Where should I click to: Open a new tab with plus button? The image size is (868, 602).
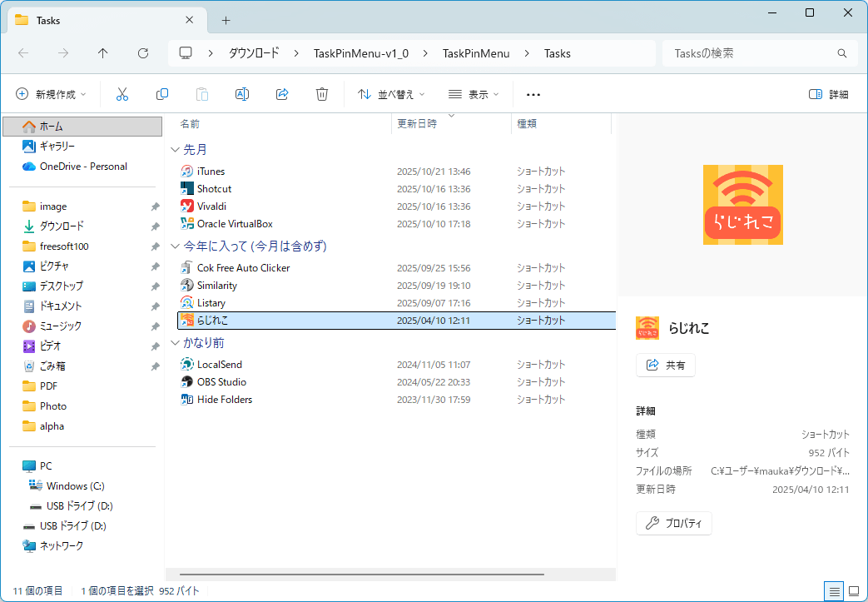pyautogui.click(x=226, y=20)
